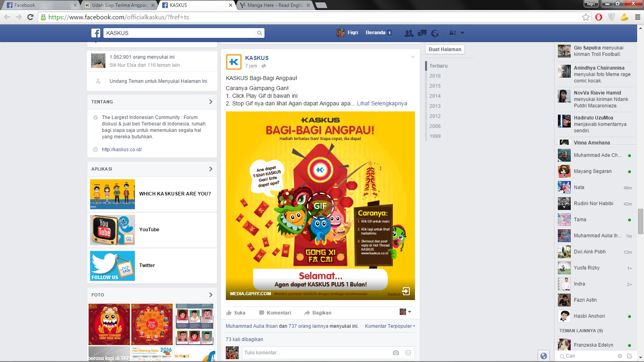This screenshot has height=362, width=644.
Task: Click the new message compose icon in chat
Action: pyautogui.click(x=630, y=356)
